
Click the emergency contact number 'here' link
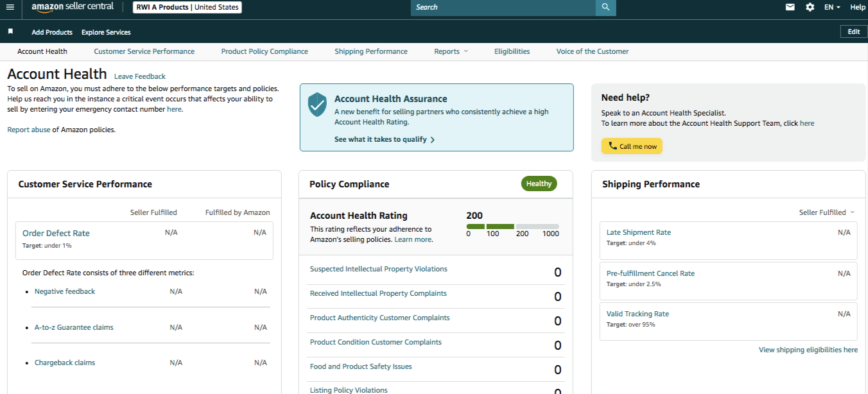coord(174,109)
